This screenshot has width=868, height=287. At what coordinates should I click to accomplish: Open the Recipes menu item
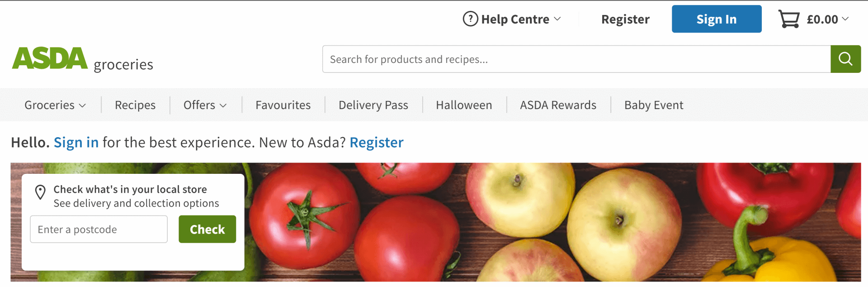(x=135, y=105)
